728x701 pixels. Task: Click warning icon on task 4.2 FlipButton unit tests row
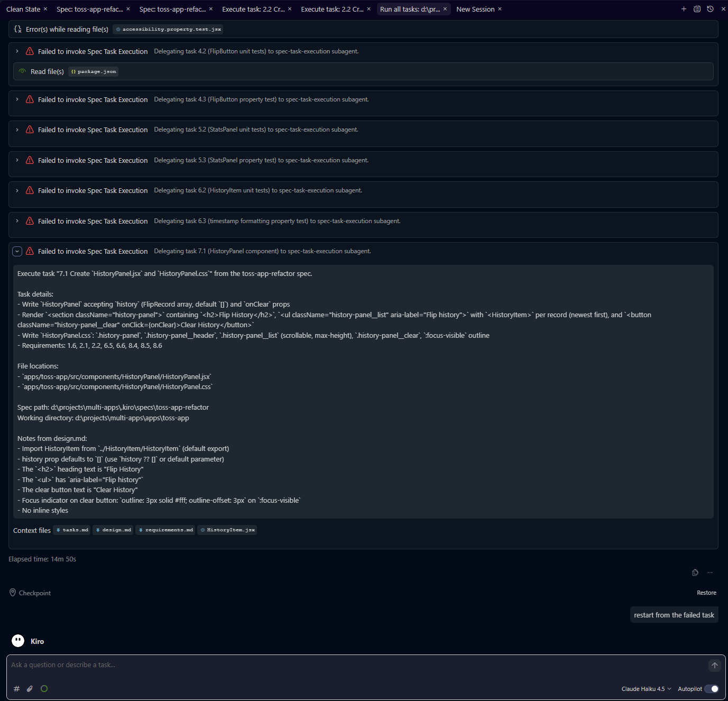tap(30, 51)
